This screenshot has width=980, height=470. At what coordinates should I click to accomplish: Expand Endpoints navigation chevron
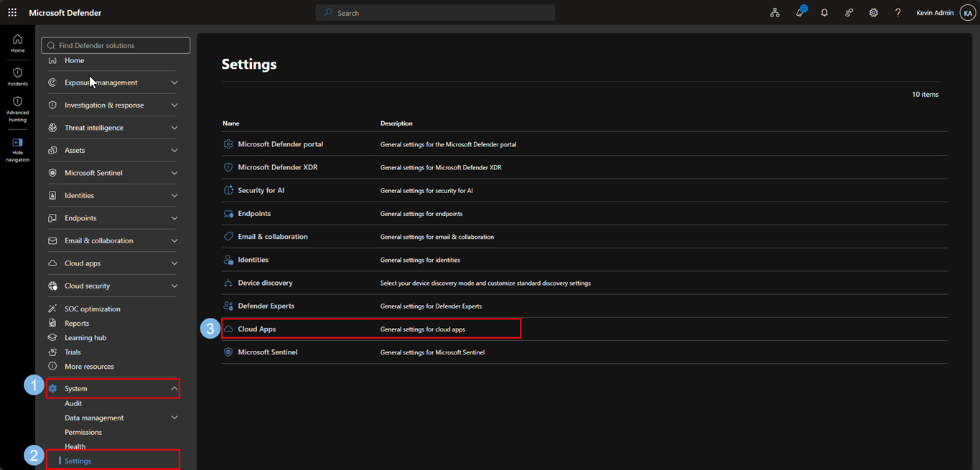coord(174,218)
